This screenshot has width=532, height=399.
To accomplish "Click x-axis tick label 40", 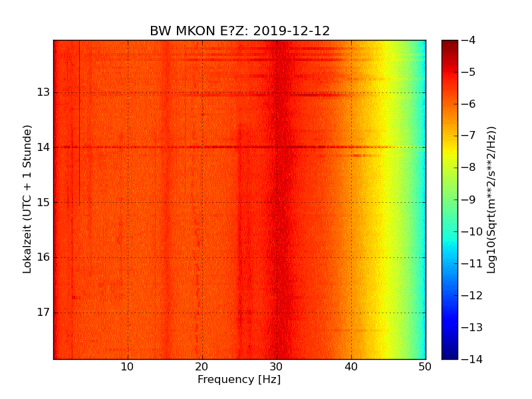I will [x=351, y=367].
